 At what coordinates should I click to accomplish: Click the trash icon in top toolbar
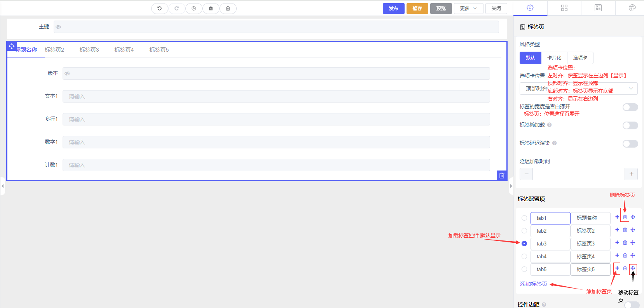click(x=228, y=8)
